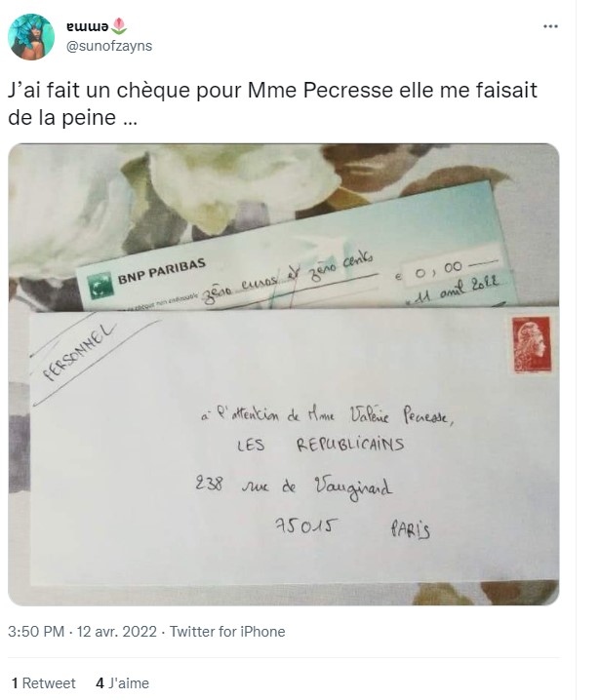This screenshot has width=600, height=700.
Task: Click the tulip emoji beside the name
Action: coord(118,26)
